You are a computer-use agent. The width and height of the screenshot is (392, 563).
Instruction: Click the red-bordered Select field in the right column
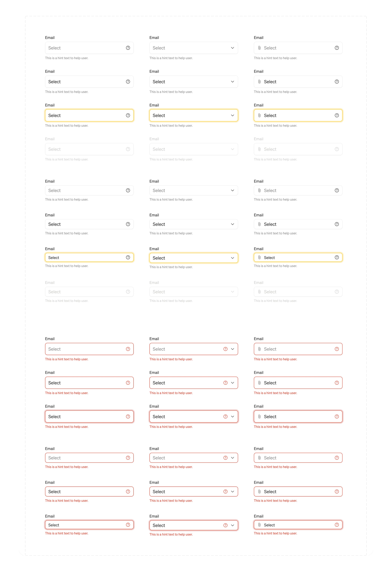(x=298, y=349)
